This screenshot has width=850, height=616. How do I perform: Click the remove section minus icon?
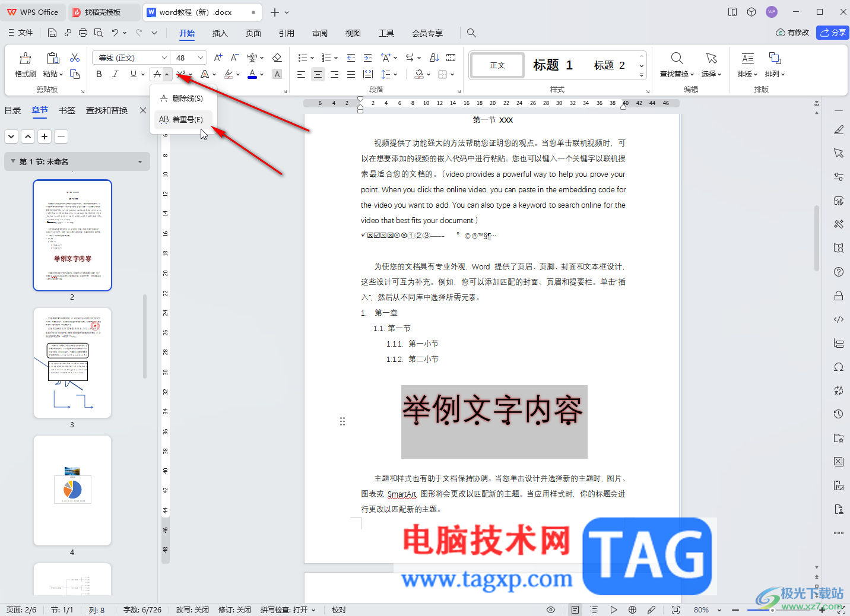(x=61, y=136)
